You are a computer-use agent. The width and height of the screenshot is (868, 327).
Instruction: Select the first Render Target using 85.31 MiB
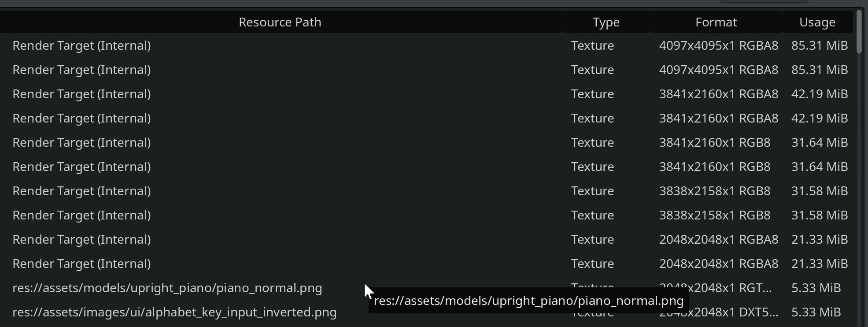click(x=176, y=45)
